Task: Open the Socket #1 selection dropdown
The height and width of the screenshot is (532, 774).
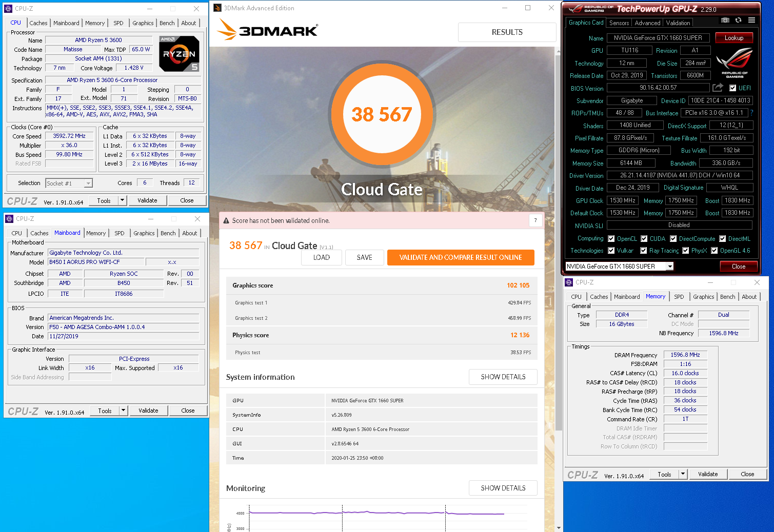Action: [x=69, y=183]
